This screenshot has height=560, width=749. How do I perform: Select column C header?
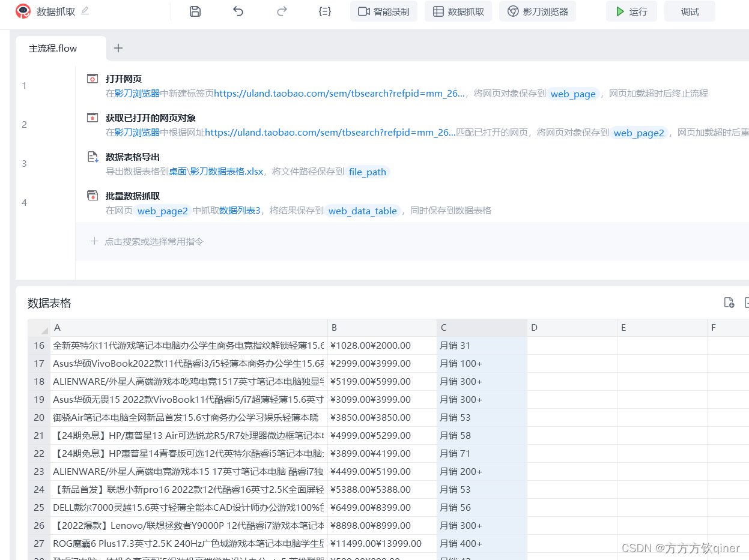tap(482, 328)
